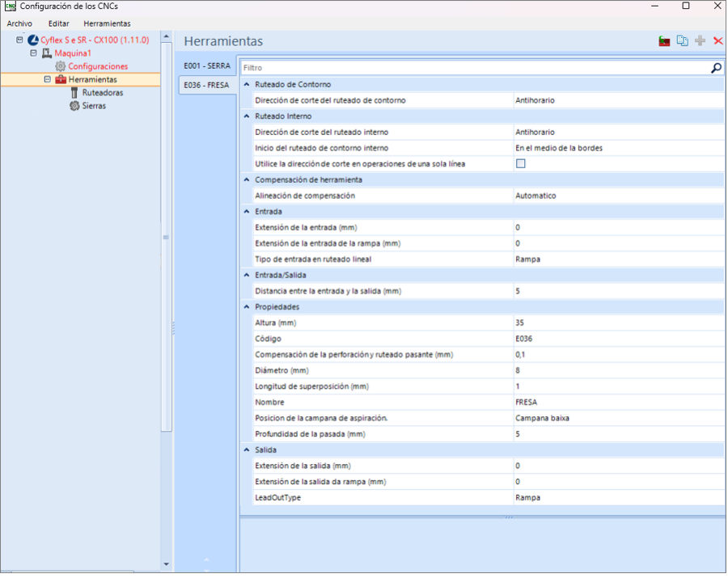Collapse the Entrada/Salida section

[x=247, y=275]
